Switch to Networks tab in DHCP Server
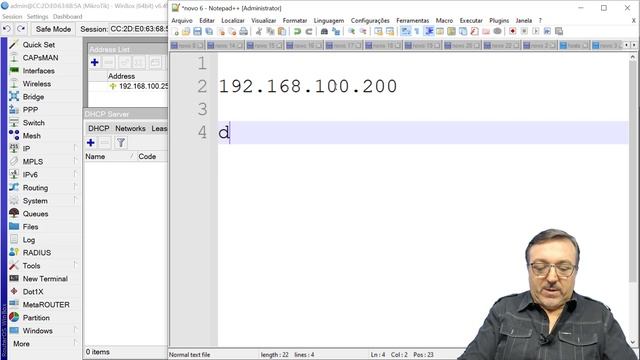The image size is (640, 360). tap(130, 128)
